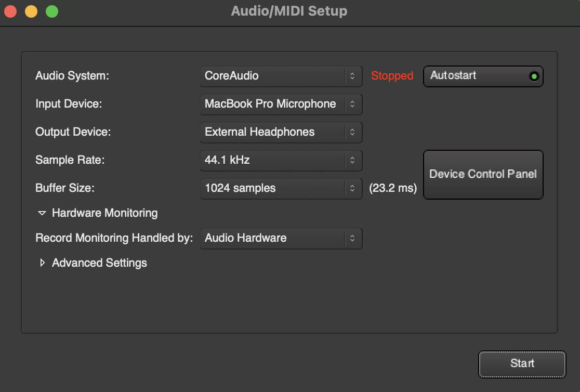
Task: Click the Audio/MIDI Setup window title
Action: click(289, 11)
